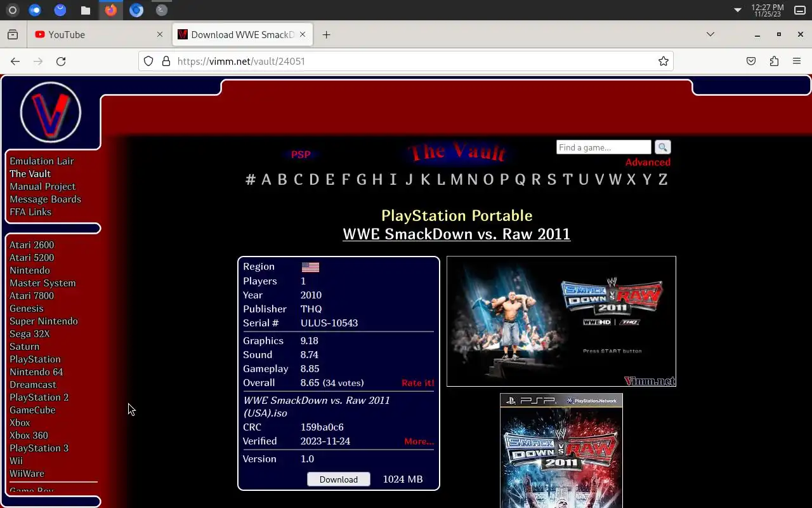Open a new tab with plus button
The height and width of the screenshot is (508, 812).
(x=326, y=35)
